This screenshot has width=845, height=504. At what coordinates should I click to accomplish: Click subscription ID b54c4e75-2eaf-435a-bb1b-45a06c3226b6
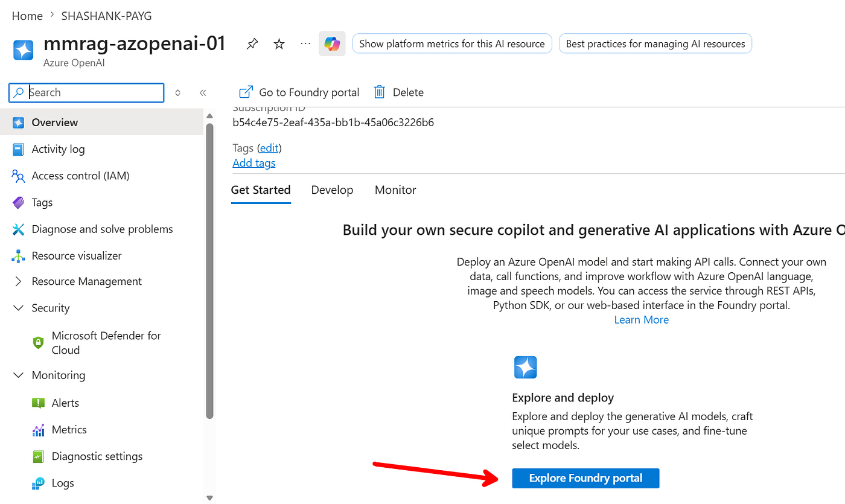[x=333, y=123]
